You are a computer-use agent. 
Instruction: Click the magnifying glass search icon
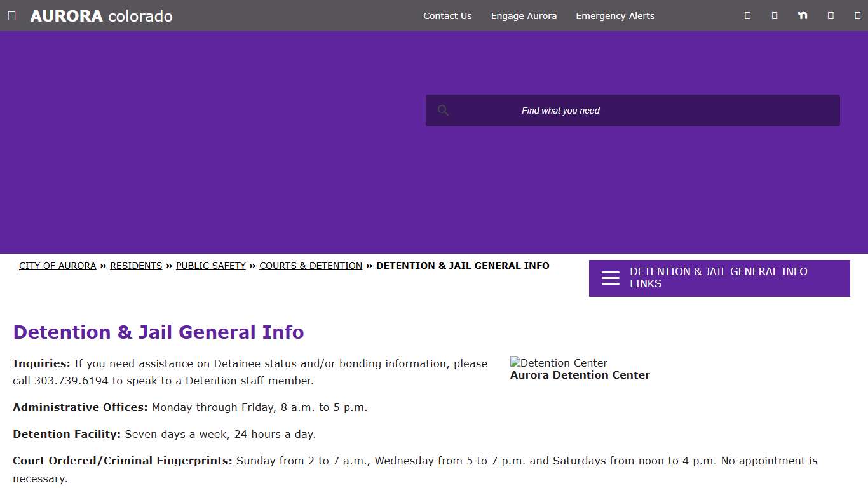[443, 110]
